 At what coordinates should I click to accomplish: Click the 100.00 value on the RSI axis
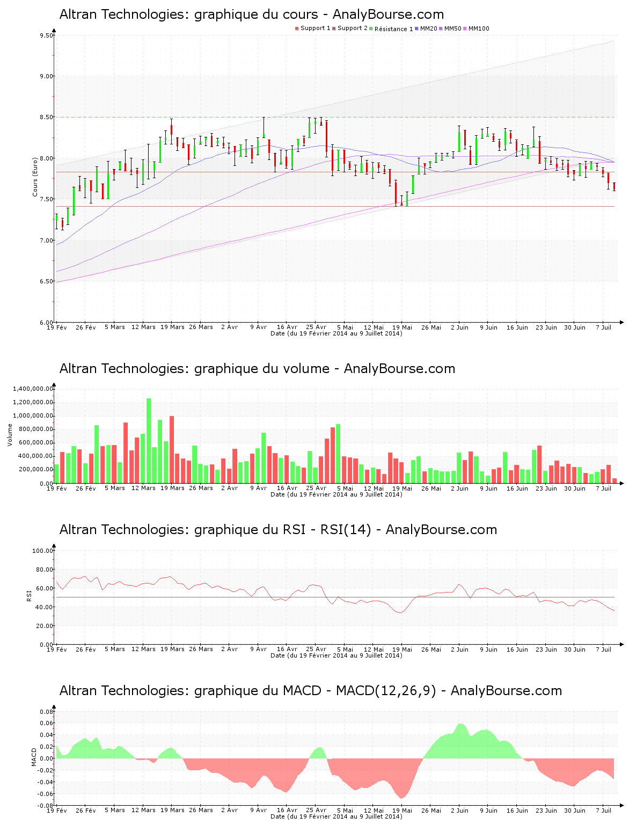coord(43,551)
